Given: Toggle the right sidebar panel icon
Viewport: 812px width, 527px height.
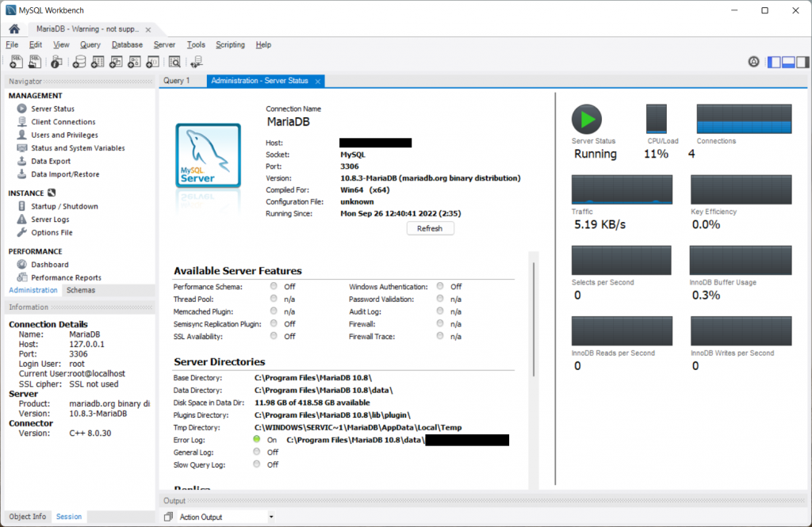Looking at the screenshot, I should (x=802, y=62).
